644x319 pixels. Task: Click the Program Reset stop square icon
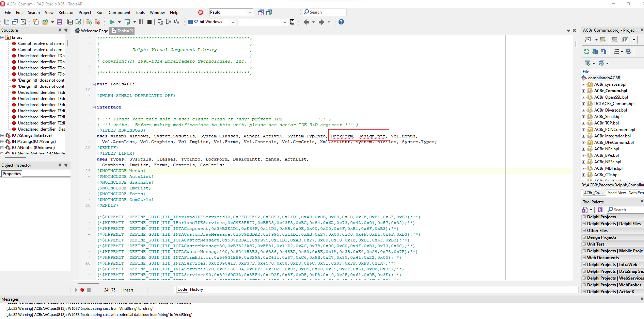coord(149,22)
